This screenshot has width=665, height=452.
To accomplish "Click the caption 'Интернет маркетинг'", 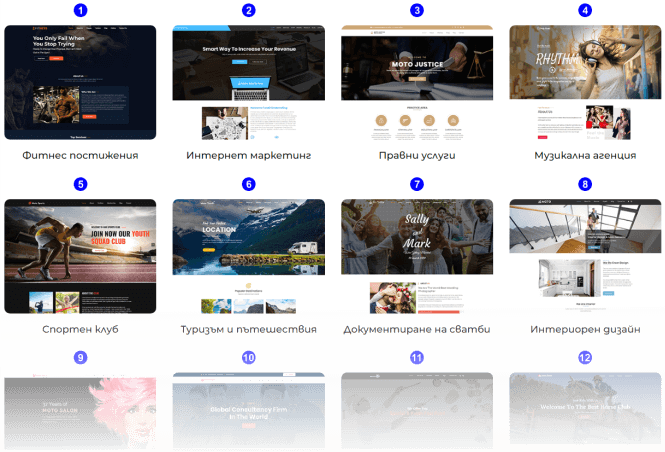I will (249, 156).
